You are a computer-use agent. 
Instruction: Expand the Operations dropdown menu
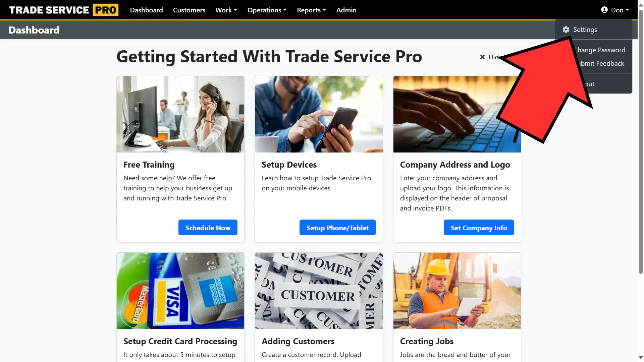(x=266, y=10)
